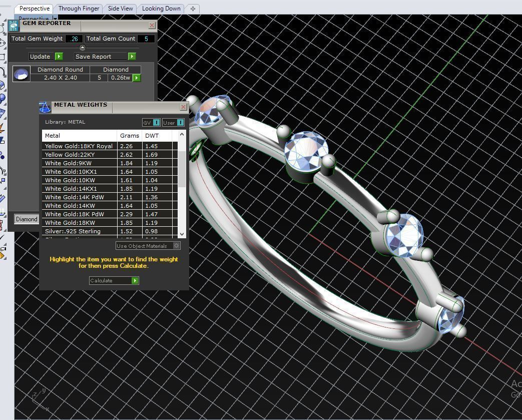Click the 0.98 DWT value for Sterling
This screenshot has height=420, width=522.
coord(152,231)
